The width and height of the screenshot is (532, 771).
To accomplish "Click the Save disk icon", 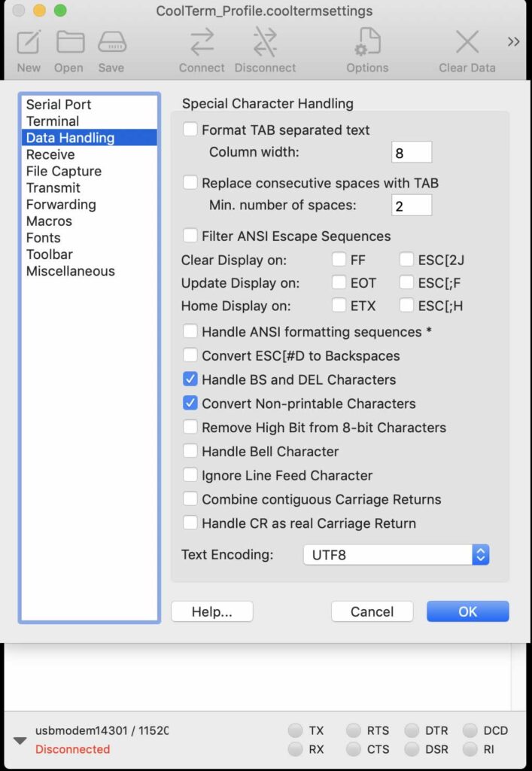I will (x=111, y=43).
